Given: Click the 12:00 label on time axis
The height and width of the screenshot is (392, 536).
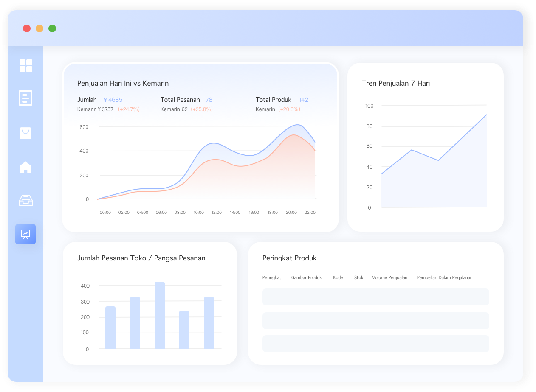Looking at the screenshot, I should [217, 212].
